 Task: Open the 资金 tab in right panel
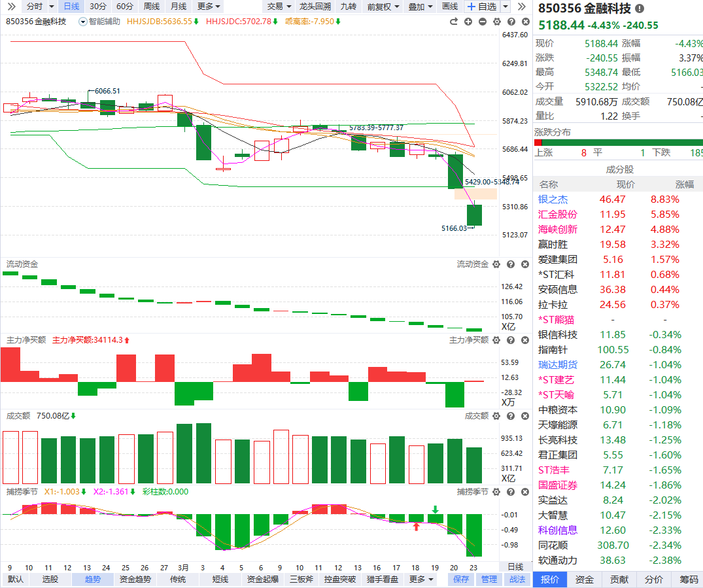tap(585, 579)
